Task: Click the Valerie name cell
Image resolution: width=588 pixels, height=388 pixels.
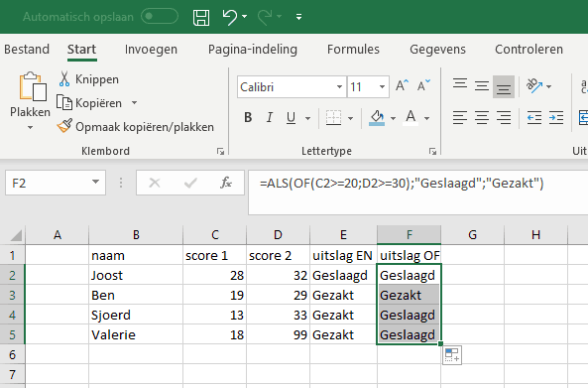Action: coord(136,334)
